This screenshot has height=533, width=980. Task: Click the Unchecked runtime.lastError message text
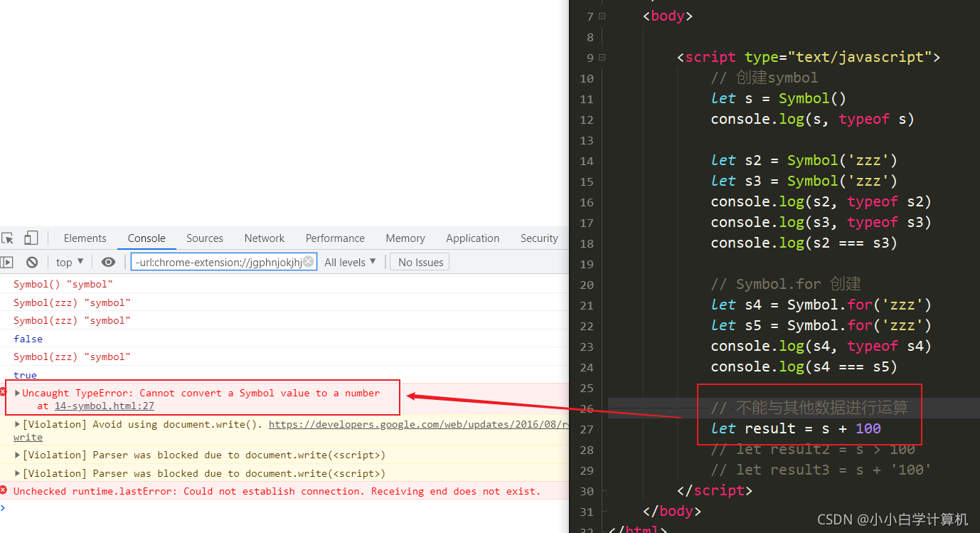click(277, 491)
